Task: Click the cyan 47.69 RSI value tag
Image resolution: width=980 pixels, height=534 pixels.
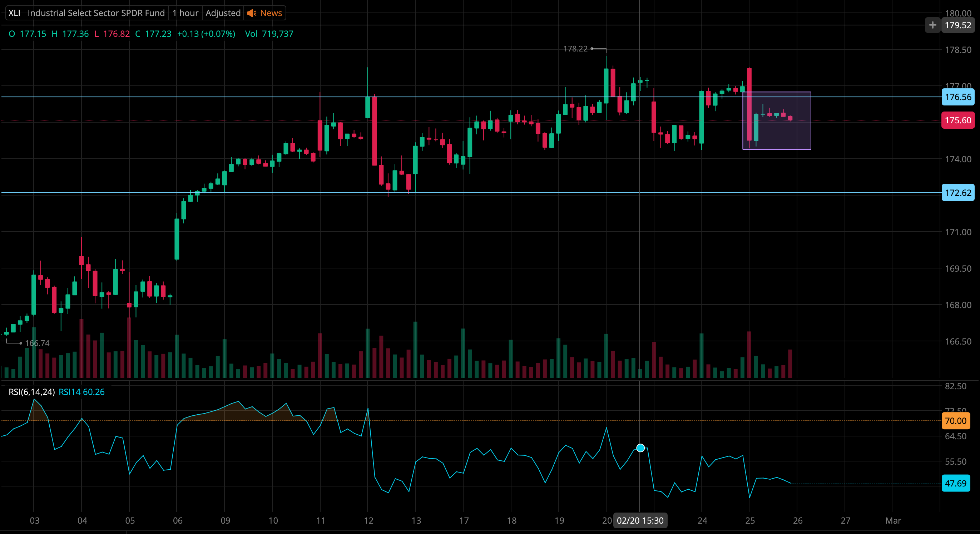Action: (955, 483)
